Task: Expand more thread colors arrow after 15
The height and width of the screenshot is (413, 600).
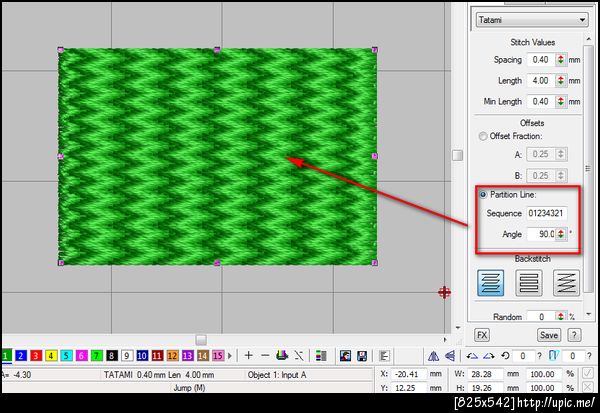Action: 230,356
